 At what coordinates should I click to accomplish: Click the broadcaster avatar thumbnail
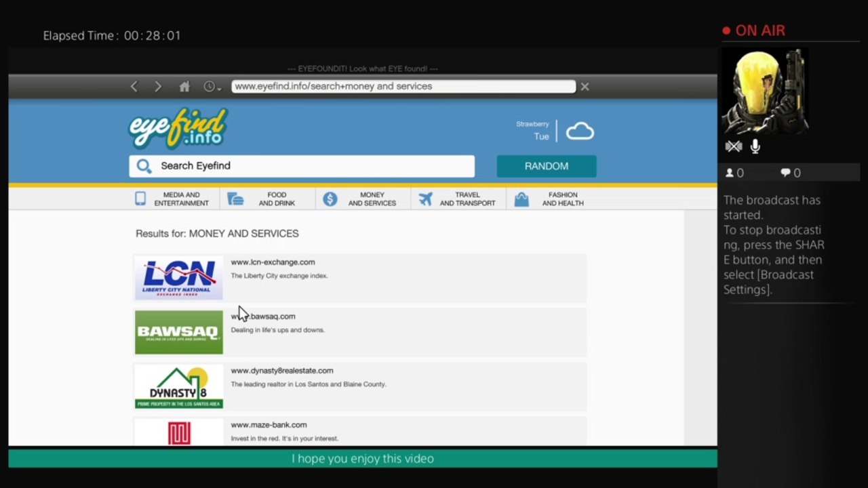click(x=765, y=91)
